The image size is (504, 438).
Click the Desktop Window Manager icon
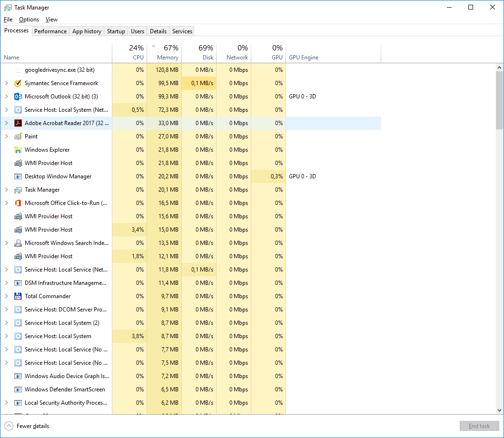18,176
